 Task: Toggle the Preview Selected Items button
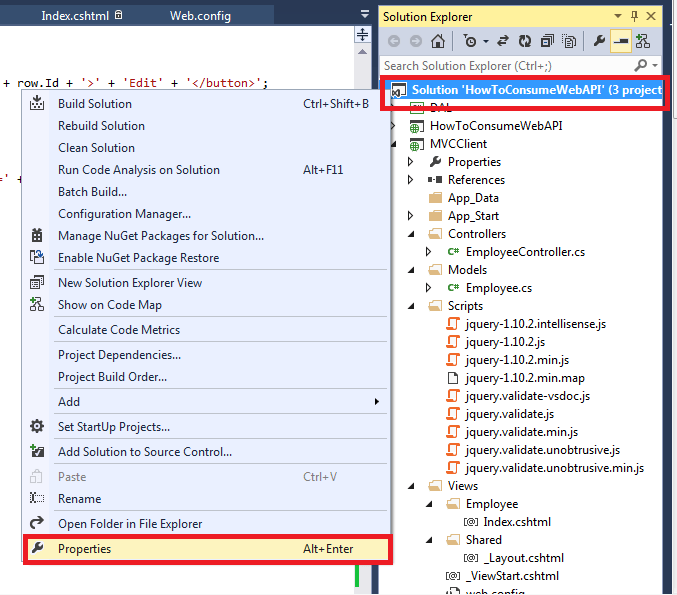click(x=620, y=41)
